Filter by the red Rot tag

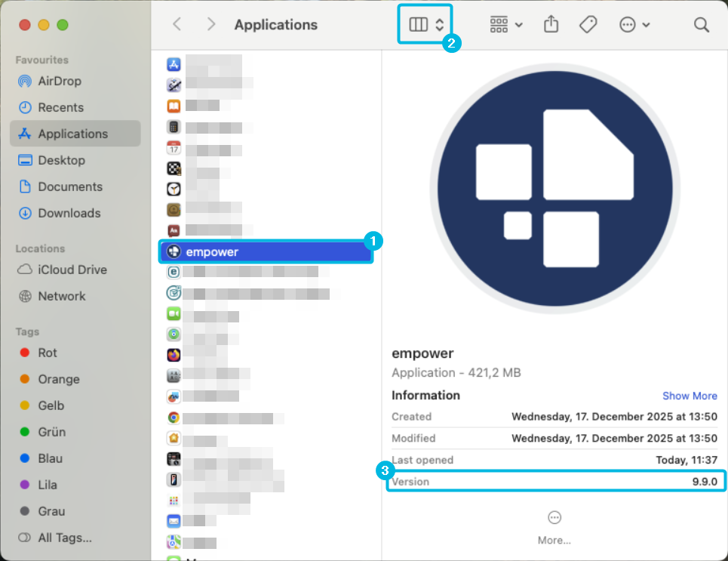coord(75,353)
